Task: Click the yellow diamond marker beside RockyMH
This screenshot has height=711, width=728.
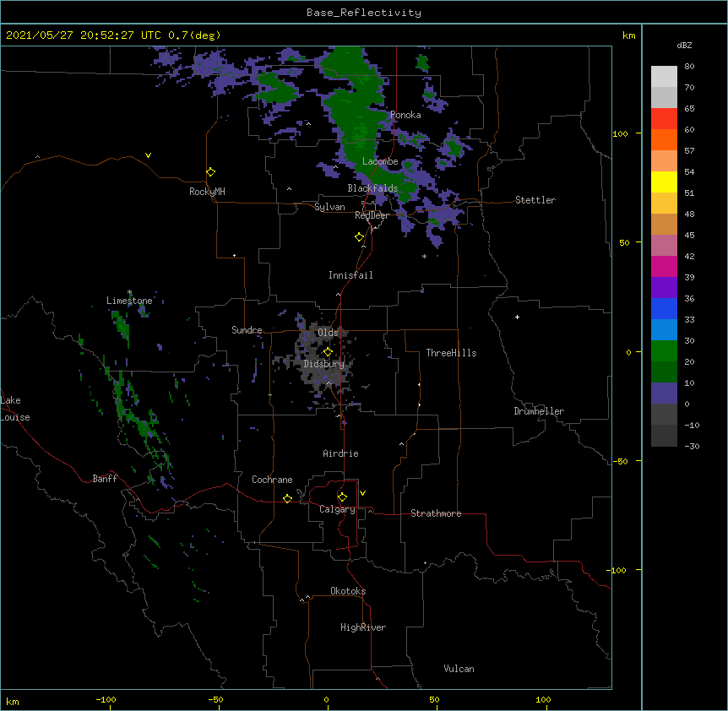Action: [211, 172]
